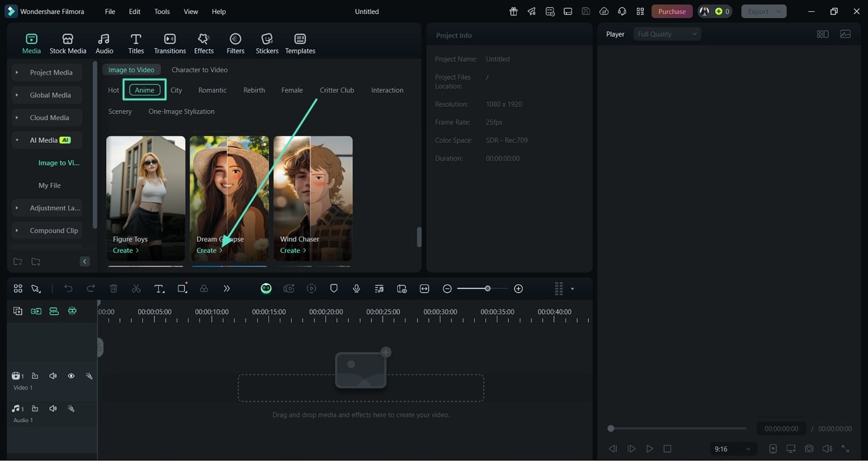Click the player progress slider handle
Viewport: 868px width, 461px height.
pos(610,428)
